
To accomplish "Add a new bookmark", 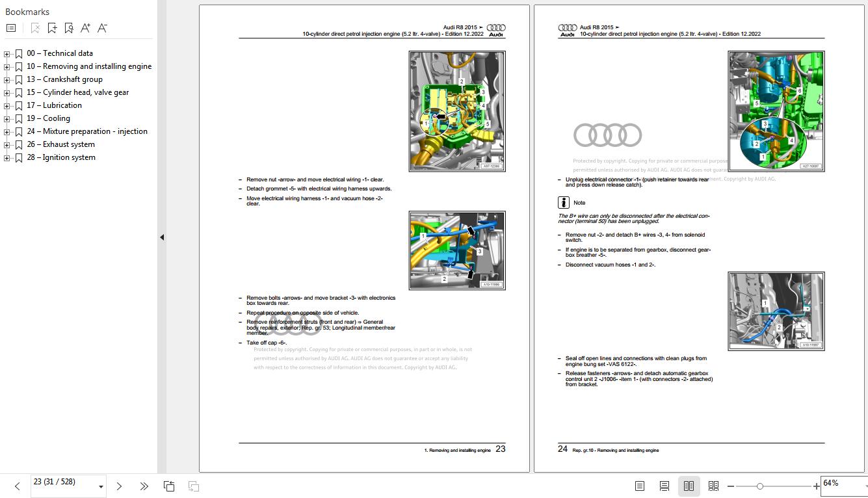I will point(52,28).
